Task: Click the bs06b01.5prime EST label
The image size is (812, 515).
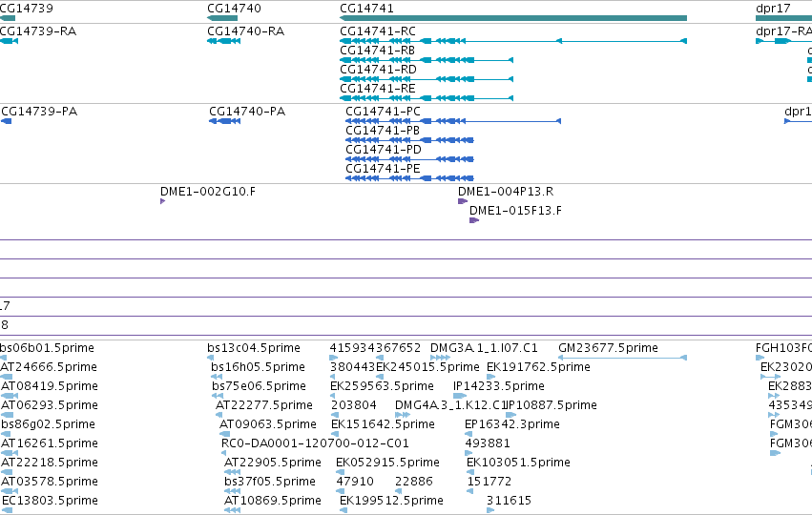Action: pyautogui.click(x=47, y=348)
